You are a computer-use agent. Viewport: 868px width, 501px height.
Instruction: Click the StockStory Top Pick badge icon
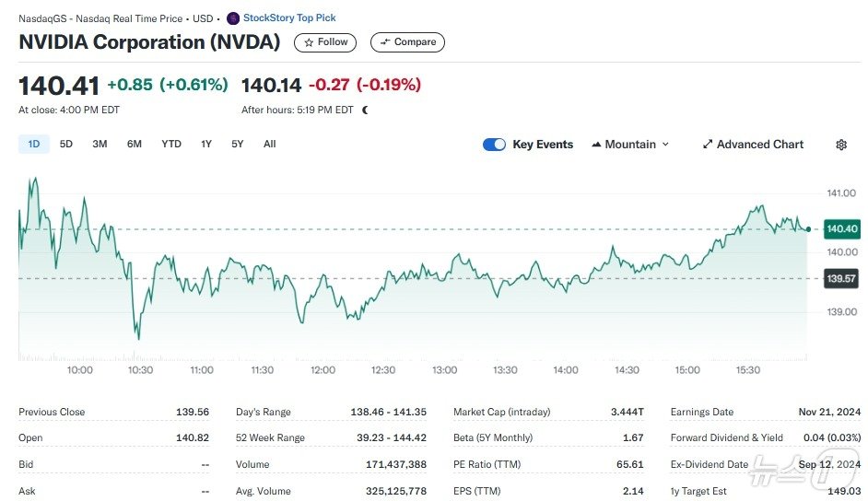[x=233, y=18]
